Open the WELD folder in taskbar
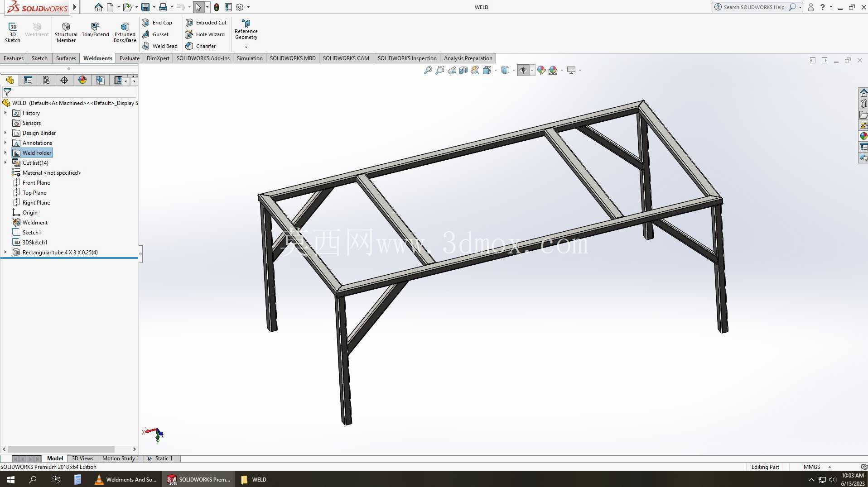The height and width of the screenshot is (487, 868). (x=254, y=480)
